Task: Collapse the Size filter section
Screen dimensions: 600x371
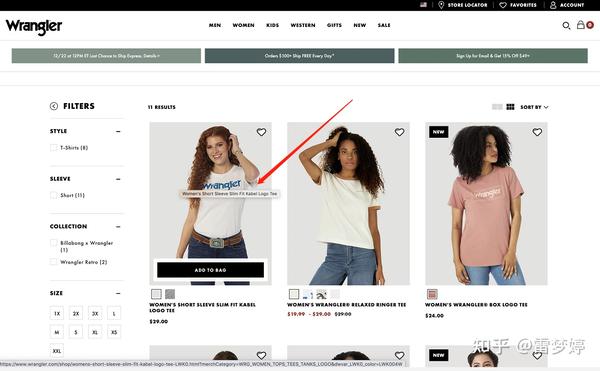Action: click(118, 293)
